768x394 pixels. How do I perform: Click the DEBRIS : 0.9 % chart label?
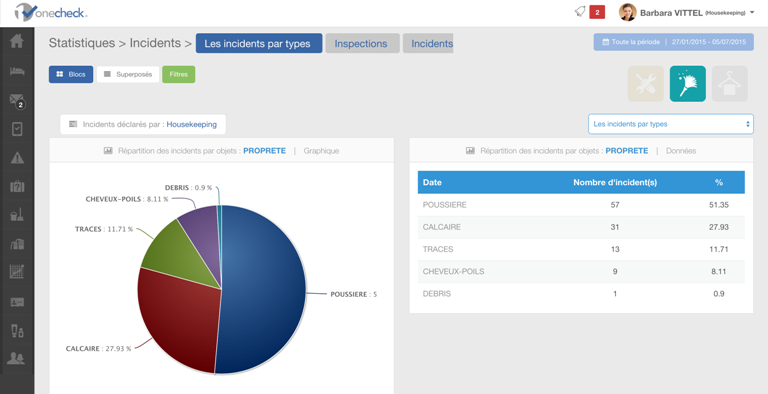tap(189, 188)
